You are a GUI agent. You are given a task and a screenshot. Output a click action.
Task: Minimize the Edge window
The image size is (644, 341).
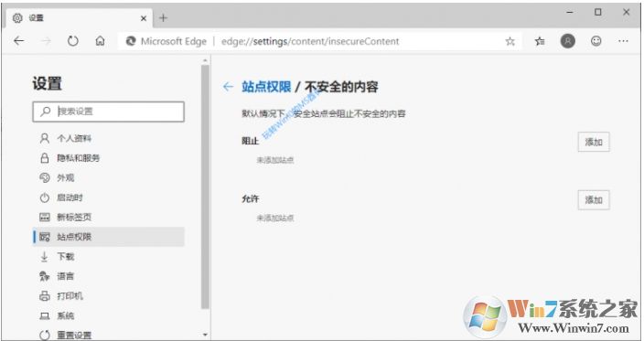click(570, 12)
